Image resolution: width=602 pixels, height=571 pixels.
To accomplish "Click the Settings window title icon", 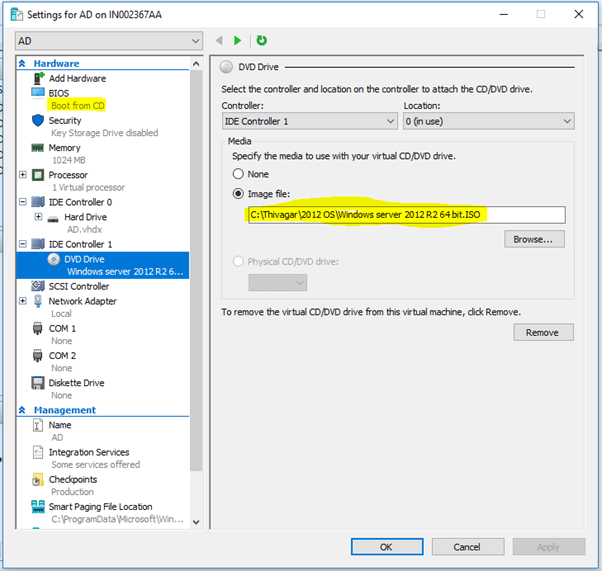I will pyautogui.click(x=17, y=15).
